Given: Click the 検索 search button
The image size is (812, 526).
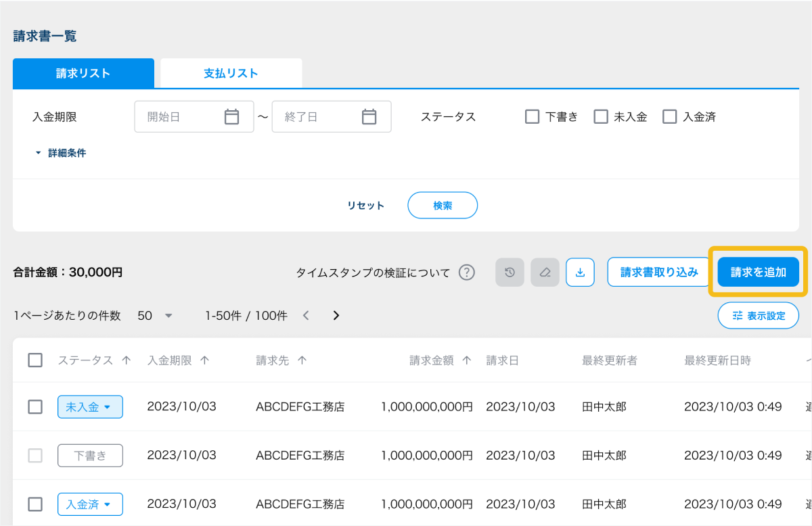Looking at the screenshot, I should tap(443, 206).
